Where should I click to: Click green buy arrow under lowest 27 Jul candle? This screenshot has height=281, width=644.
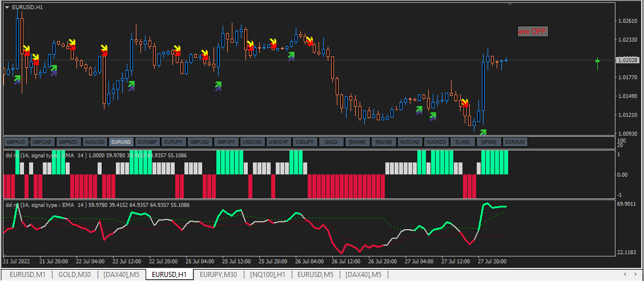tap(482, 132)
